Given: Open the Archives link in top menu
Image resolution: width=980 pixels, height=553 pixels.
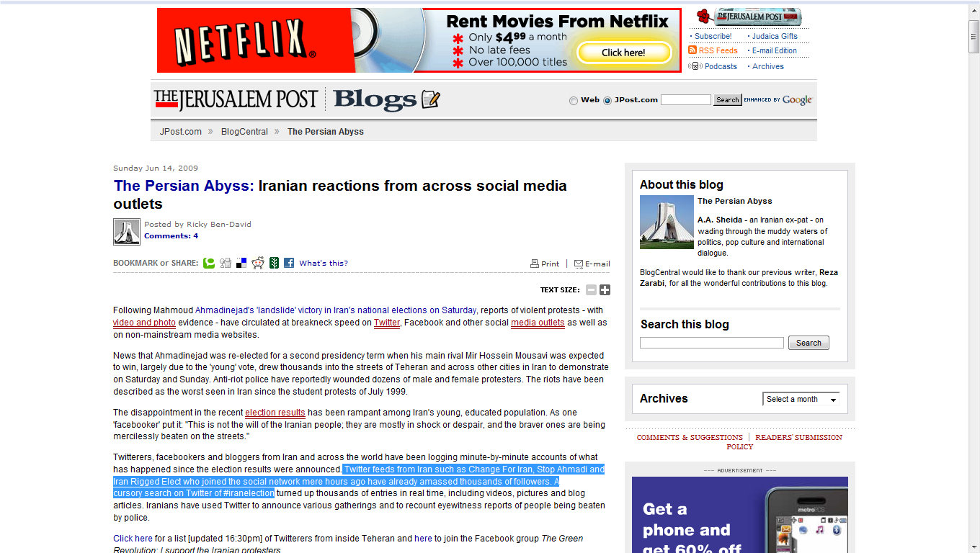Looking at the screenshot, I should pos(768,66).
